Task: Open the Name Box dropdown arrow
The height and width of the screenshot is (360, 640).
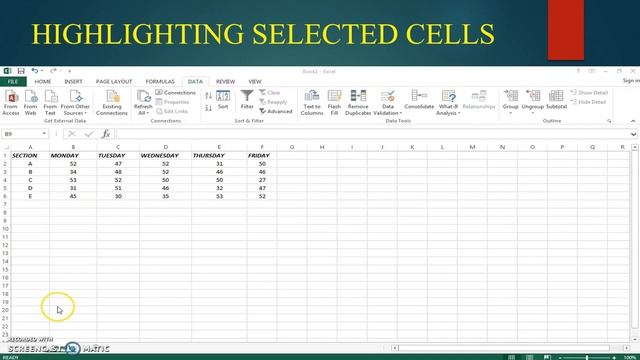Action: 44,134
